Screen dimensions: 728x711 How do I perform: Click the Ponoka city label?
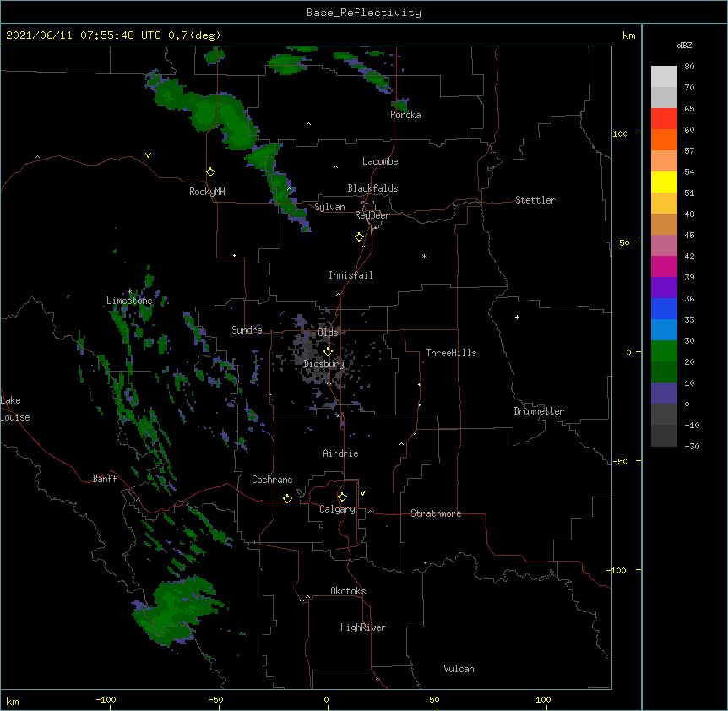pos(405,115)
